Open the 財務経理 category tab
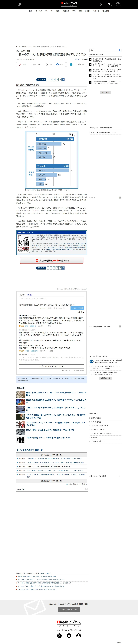Image resolution: width=138 pixels, height=644 pixels. point(66,11)
